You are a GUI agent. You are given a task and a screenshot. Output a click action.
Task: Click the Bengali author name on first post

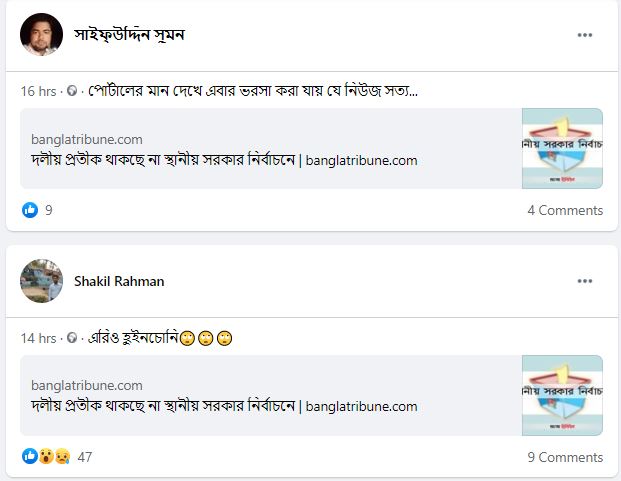coord(130,35)
